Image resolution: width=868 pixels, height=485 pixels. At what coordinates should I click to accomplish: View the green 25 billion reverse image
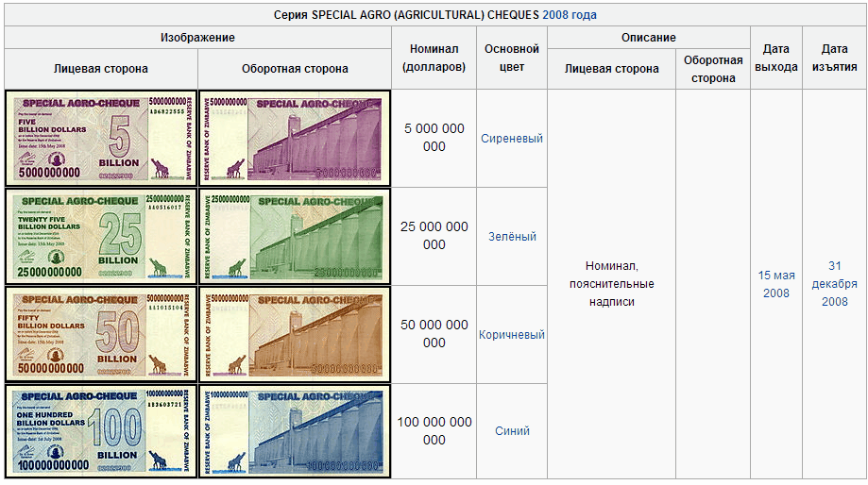295,236
